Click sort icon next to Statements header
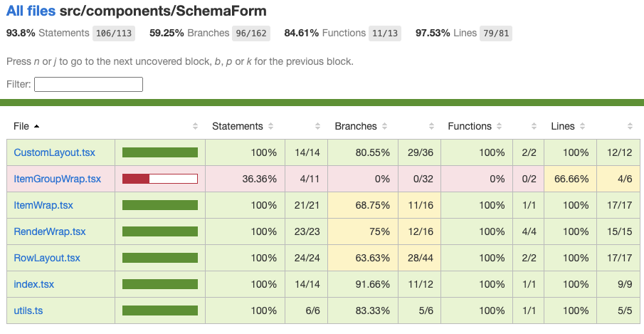The width and height of the screenshot is (644, 334). click(270, 126)
